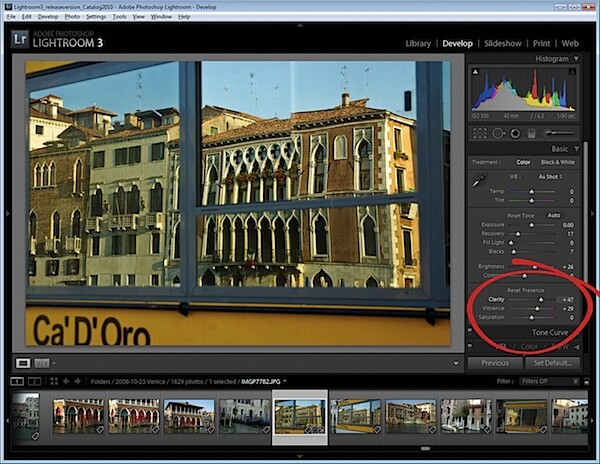The width and height of the screenshot is (600, 464).
Task: Click the Set Default... button
Action: [553, 363]
